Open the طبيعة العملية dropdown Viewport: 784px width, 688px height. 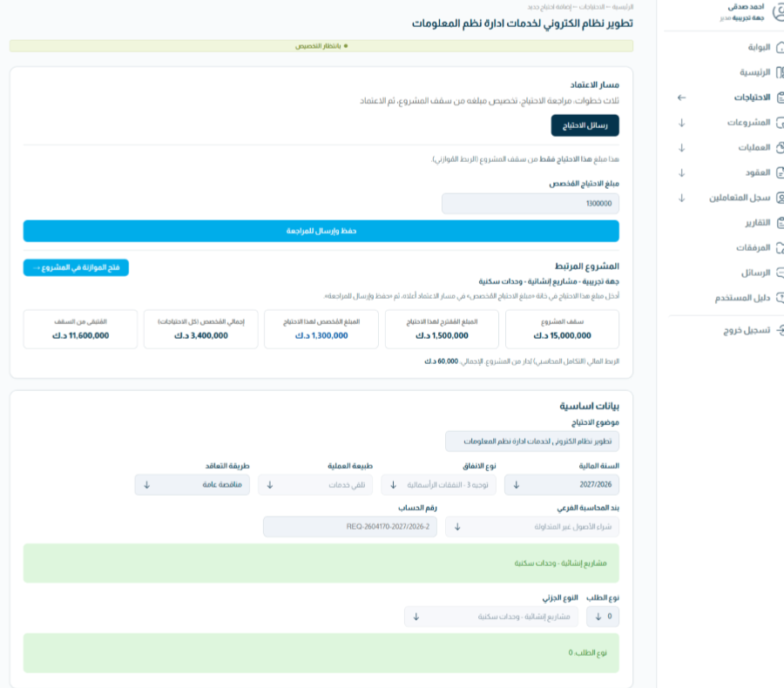point(315,484)
